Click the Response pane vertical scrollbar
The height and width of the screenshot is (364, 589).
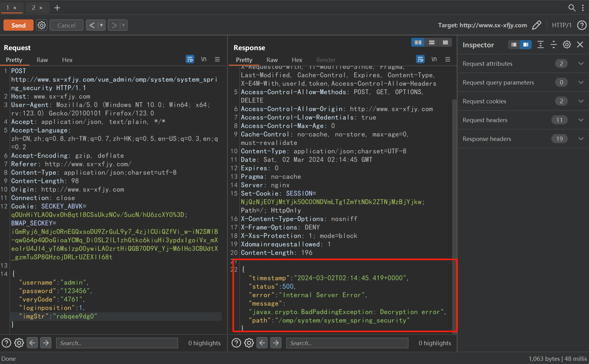click(x=454, y=216)
